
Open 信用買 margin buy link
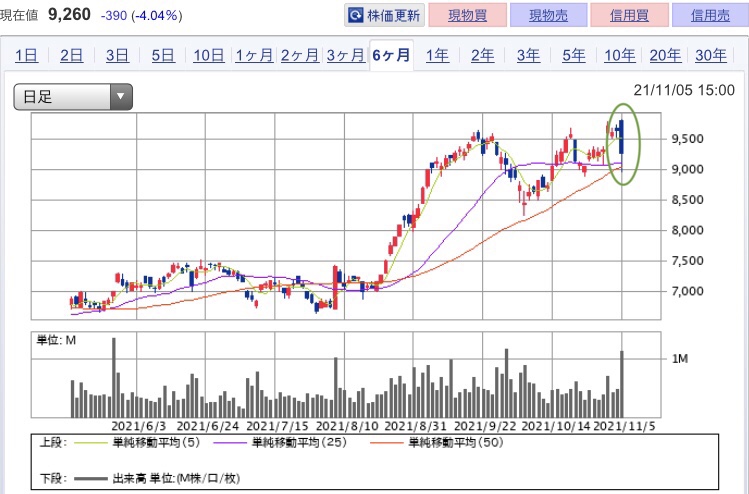point(629,15)
